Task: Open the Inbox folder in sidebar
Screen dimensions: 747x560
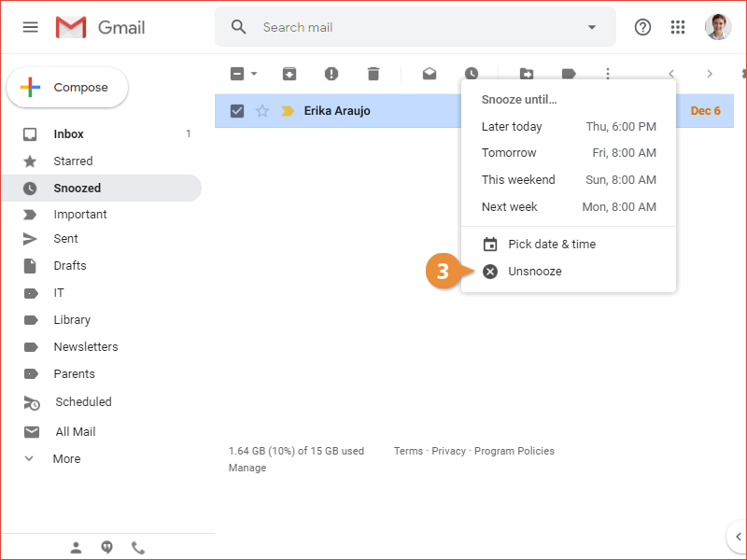Action: click(68, 134)
